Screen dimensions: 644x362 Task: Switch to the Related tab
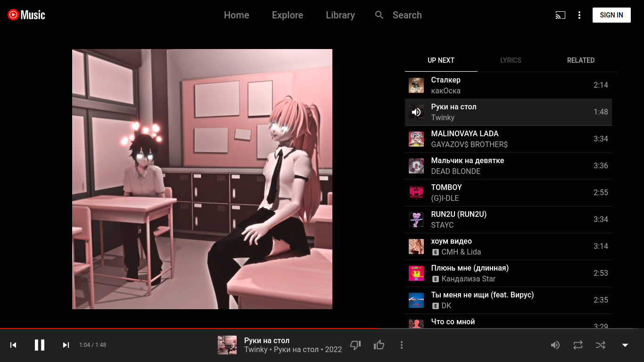580,60
